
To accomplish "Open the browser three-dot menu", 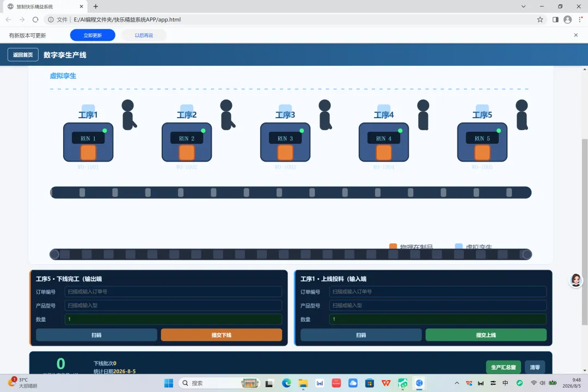I will click(580, 20).
